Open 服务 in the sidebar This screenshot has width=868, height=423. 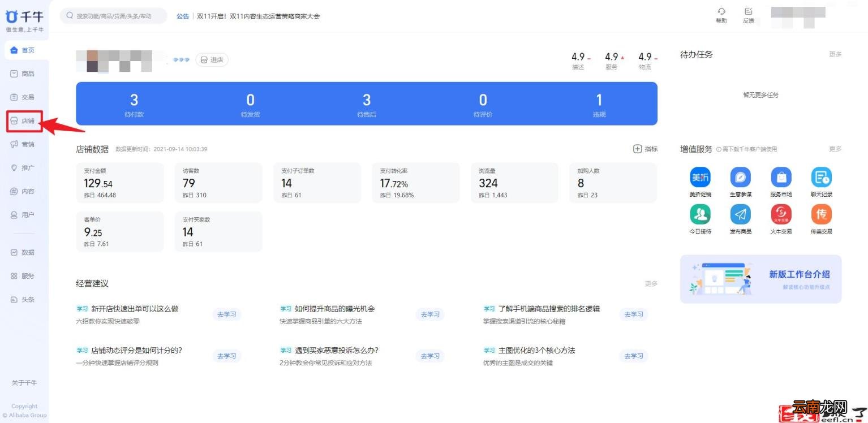(x=23, y=276)
